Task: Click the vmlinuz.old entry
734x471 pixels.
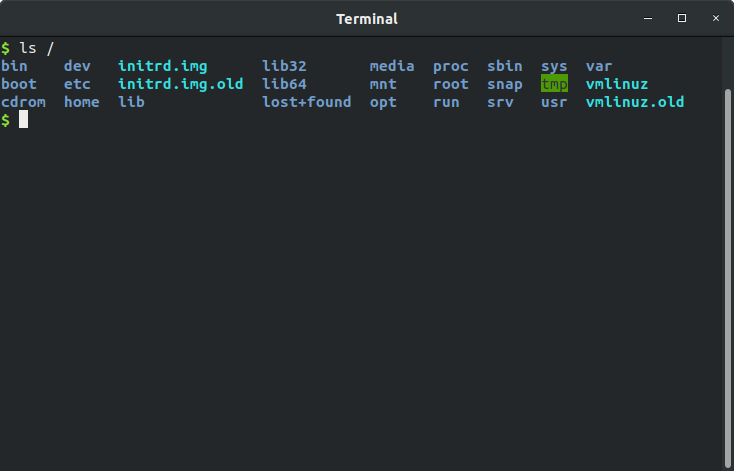Action: pyautogui.click(x=635, y=102)
